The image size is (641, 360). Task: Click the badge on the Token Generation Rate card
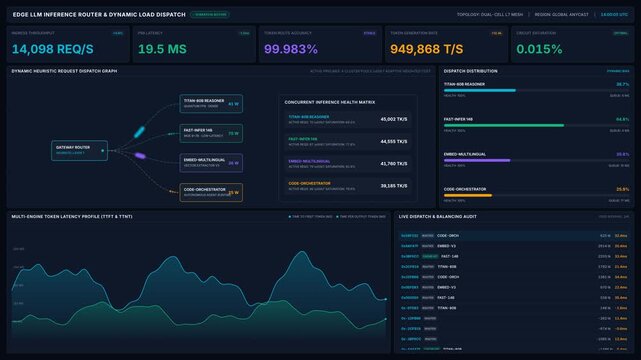[496, 33]
